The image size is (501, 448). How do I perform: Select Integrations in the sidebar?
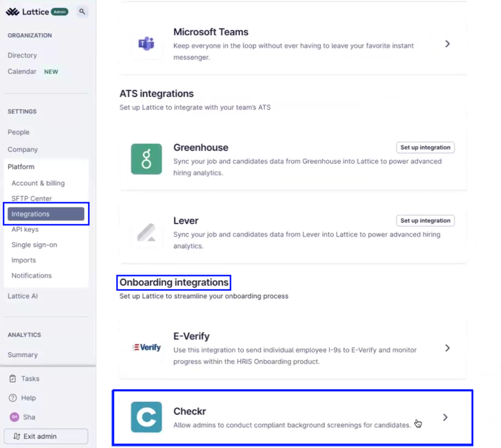[46, 214]
